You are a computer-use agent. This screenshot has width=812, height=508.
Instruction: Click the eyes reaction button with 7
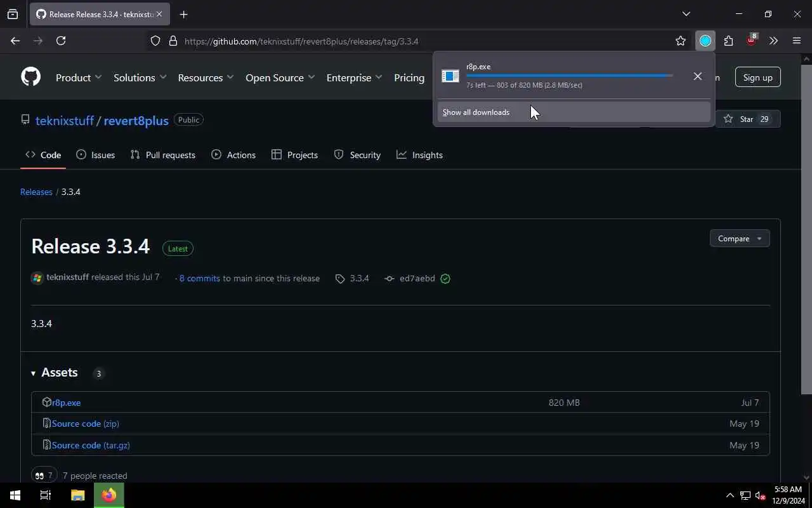point(44,475)
